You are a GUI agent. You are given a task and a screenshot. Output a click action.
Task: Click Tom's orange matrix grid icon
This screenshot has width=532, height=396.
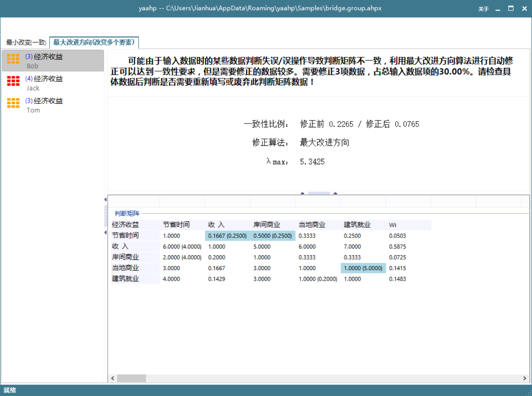13,103
